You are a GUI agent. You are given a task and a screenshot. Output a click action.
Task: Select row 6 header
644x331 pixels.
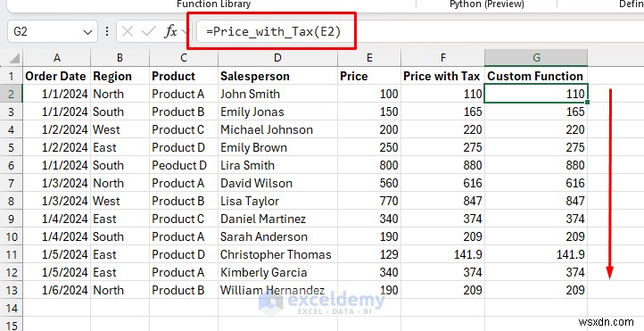click(12, 165)
